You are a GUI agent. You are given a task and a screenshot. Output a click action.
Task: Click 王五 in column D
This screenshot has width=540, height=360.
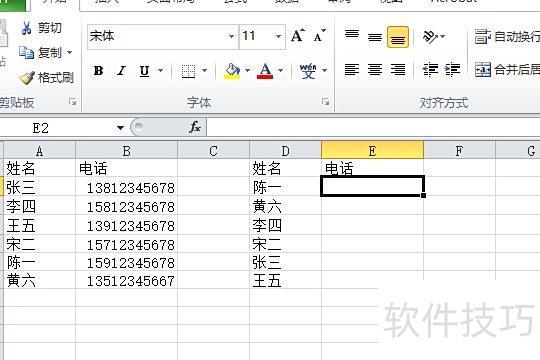(x=267, y=280)
